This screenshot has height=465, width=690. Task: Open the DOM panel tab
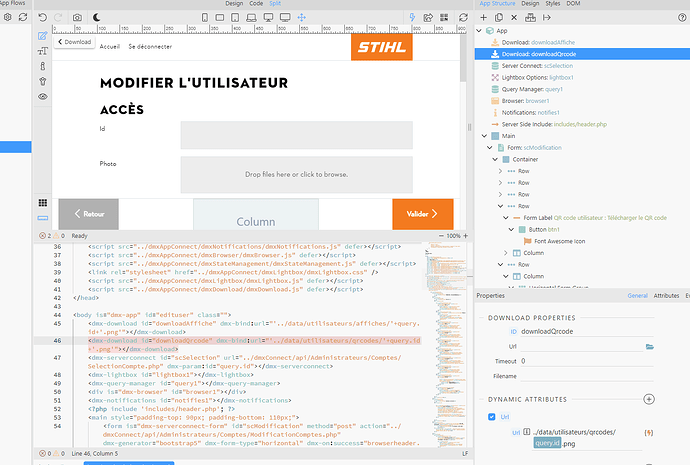[573, 4]
